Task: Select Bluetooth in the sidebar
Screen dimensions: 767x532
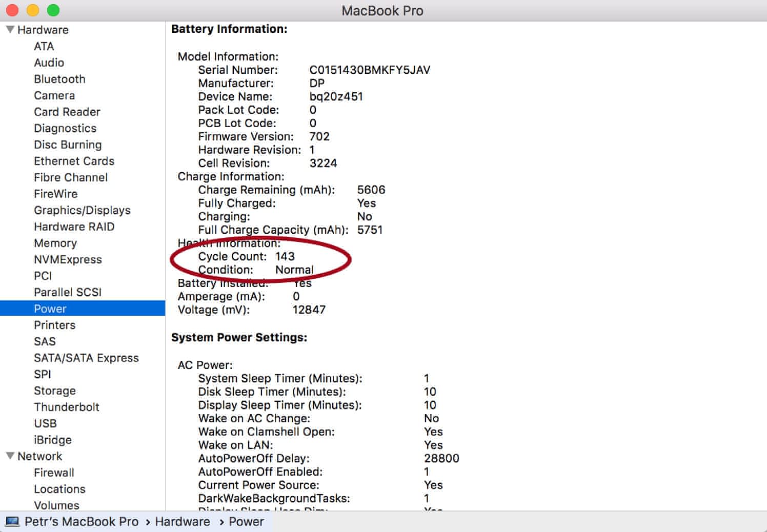Action: (59, 79)
